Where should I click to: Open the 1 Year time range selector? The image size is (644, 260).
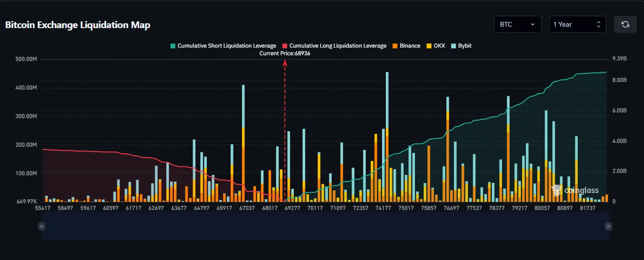(x=577, y=24)
